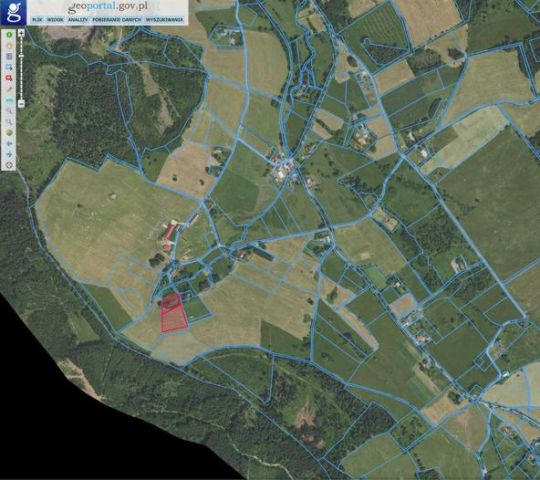Click the zoom out minus button
Screen dimensions: 540x480
[21, 104]
